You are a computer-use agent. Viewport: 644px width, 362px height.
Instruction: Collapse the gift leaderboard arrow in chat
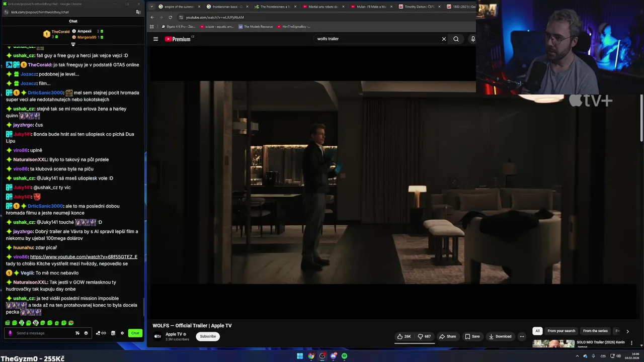coord(73,44)
